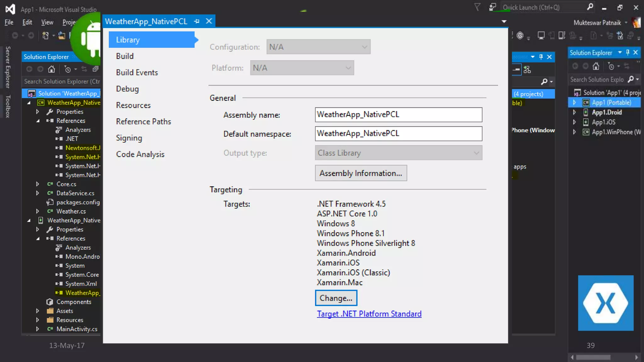Click the Assembly Information button
644x362 pixels.
coord(361,173)
